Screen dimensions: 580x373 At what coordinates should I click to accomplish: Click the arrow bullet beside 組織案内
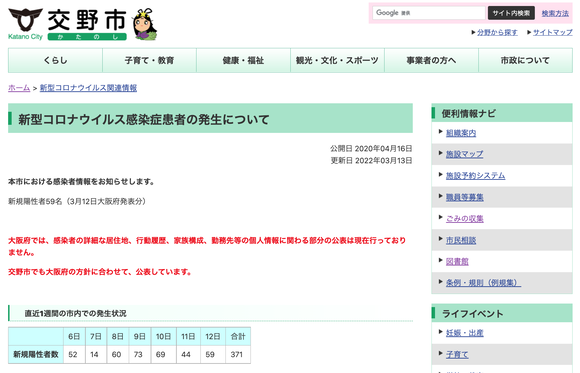tap(441, 132)
